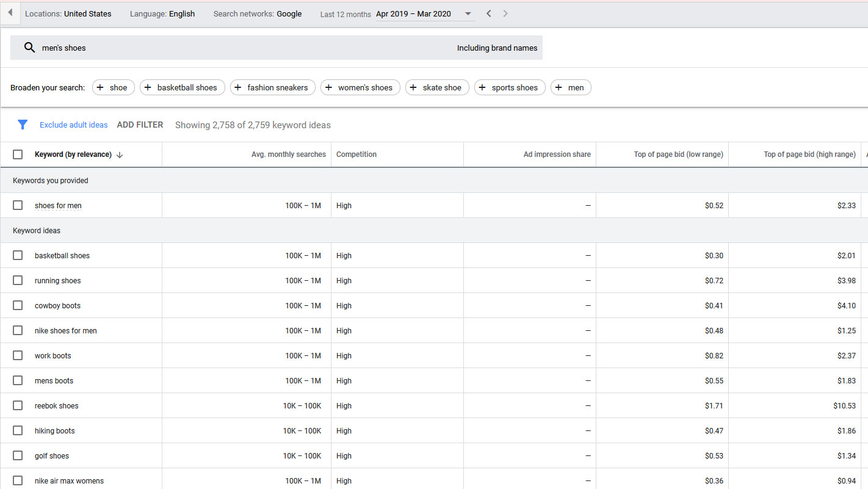This screenshot has height=489, width=868.
Task: Check the 'work boots' row
Action: pos(18,355)
